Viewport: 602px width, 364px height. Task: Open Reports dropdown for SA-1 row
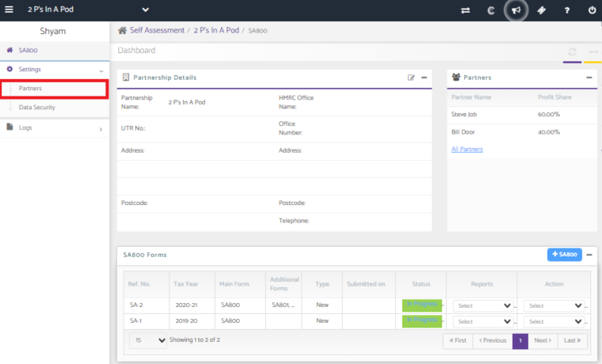pyautogui.click(x=483, y=321)
